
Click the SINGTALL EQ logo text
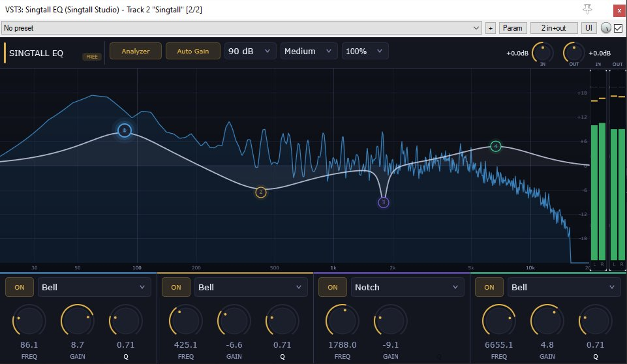pos(36,53)
